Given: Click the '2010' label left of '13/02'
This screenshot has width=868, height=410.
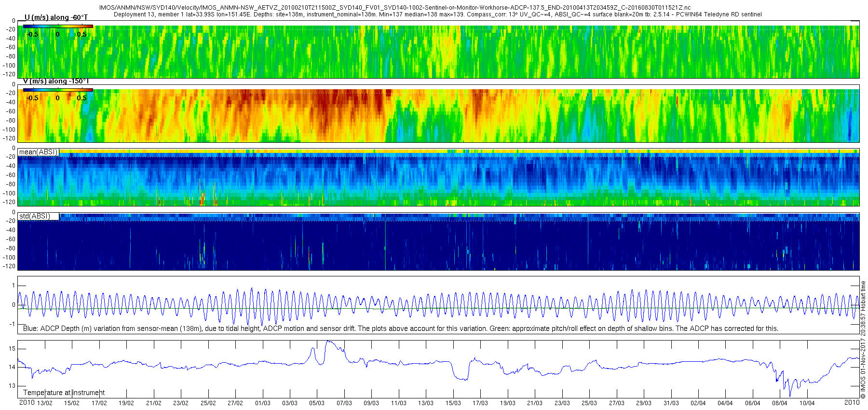Looking at the screenshot, I should (27, 403).
